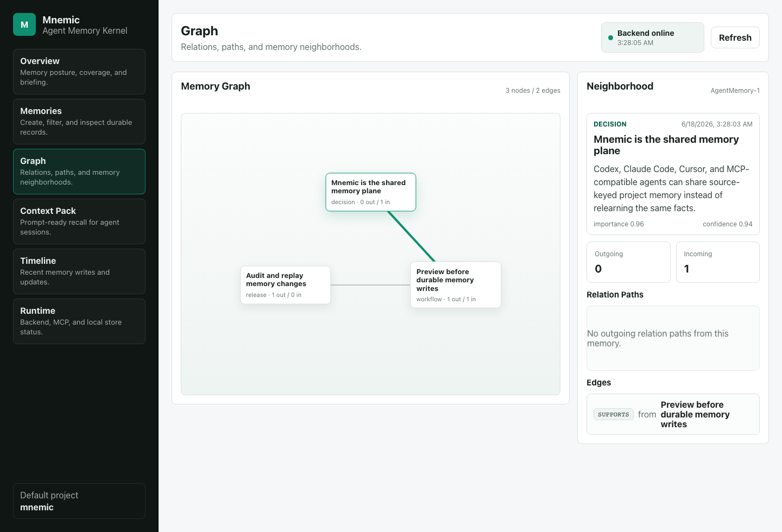Click the green backend status dot
782x532 pixels.
(x=610, y=38)
